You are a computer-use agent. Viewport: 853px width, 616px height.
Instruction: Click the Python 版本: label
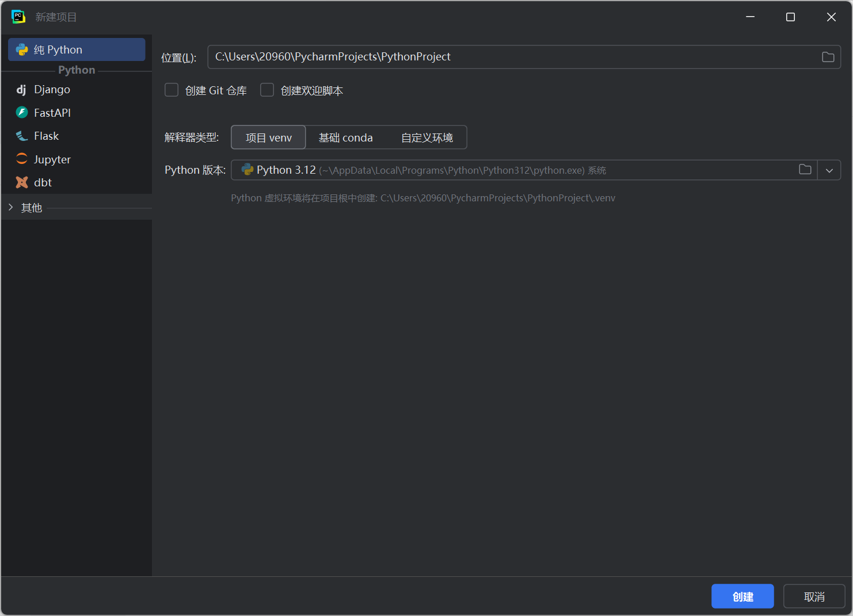click(195, 170)
